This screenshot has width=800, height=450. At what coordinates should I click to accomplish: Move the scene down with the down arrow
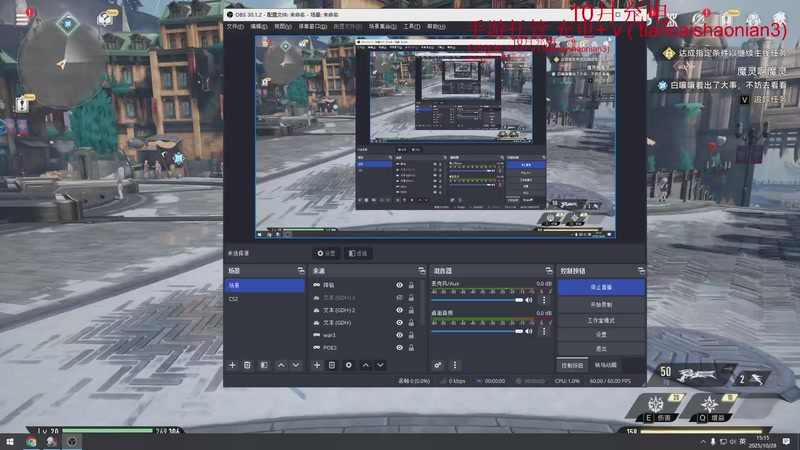pyautogui.click(x=295, y=365)
